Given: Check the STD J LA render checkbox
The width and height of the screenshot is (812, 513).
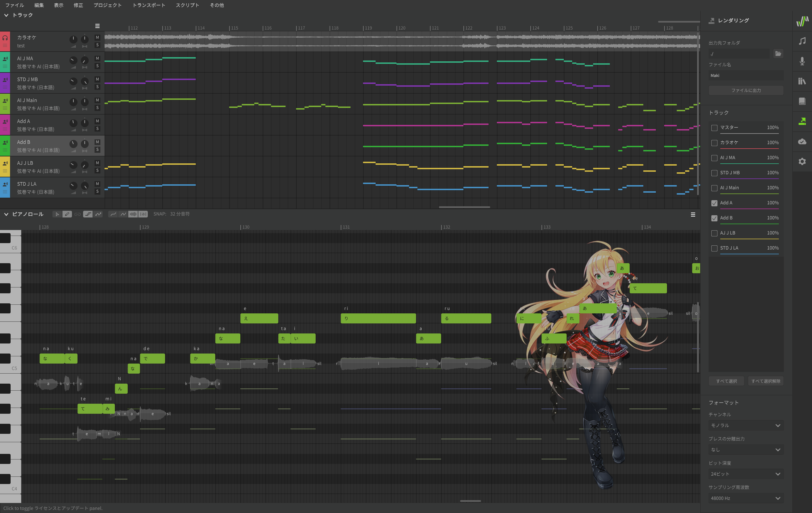Looking at the screenshot, I should (714, 248).
